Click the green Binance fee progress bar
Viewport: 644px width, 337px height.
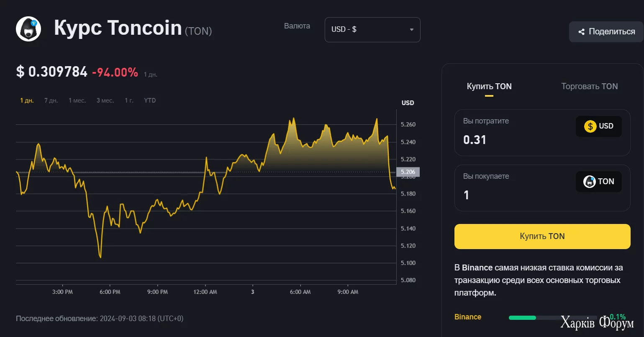point(522,318)
